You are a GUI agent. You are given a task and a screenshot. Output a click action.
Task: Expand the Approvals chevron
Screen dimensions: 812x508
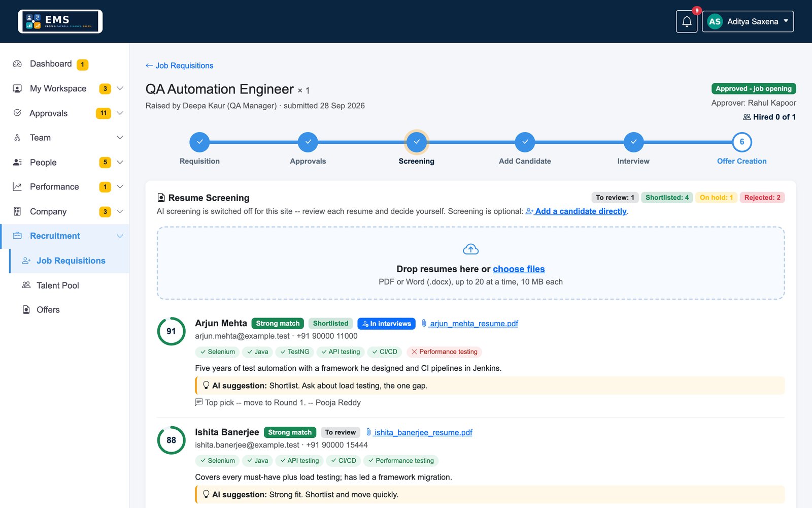[120, 113]
